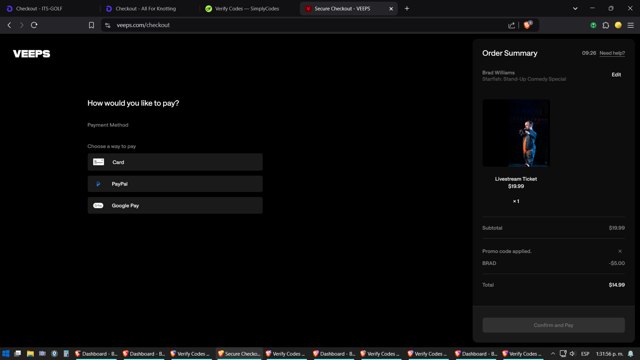Open a new browser tab

tap(407, 9)
